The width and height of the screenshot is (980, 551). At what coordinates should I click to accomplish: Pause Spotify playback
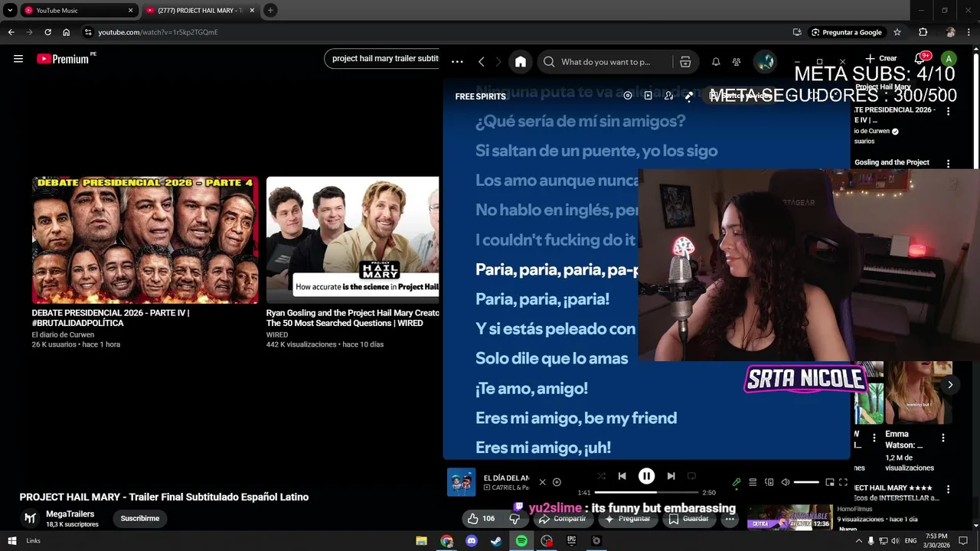coord(646,476)
